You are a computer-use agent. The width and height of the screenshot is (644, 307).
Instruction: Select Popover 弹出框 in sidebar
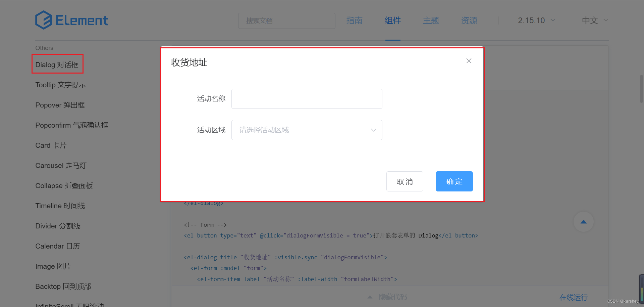click(x=60, y=105)
